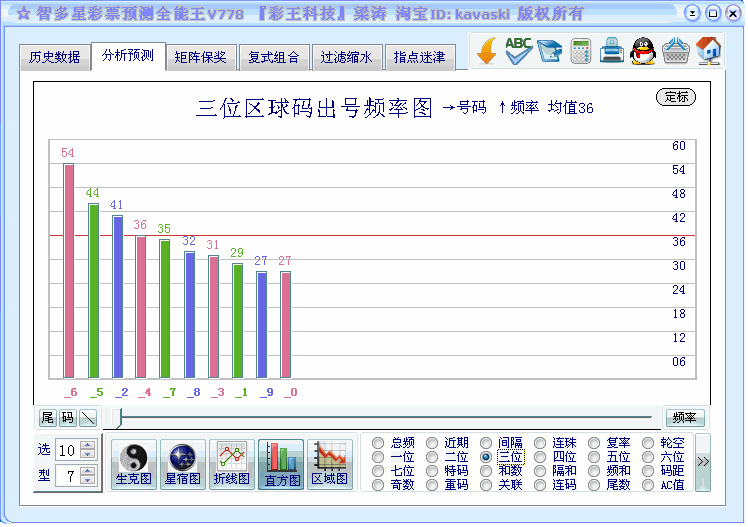Click the blue bar labeled 41
Viewport: 748px width, 527px height.
pos(117,297)
